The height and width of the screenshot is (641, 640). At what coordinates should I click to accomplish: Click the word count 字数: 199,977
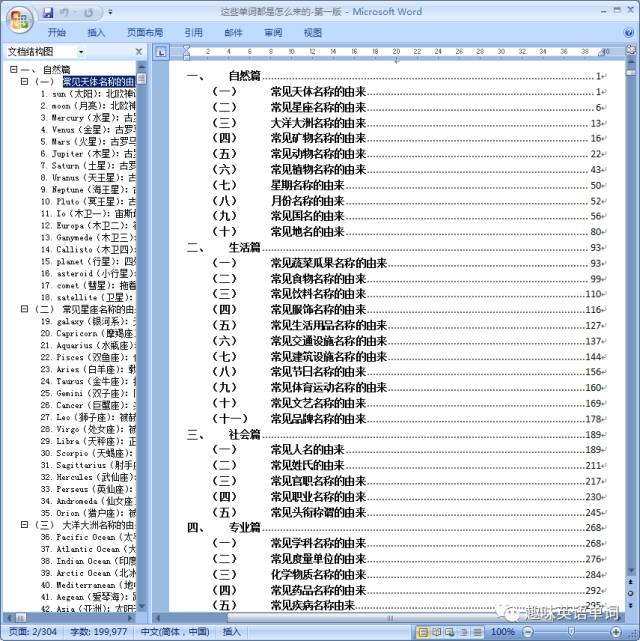(98, 632)
